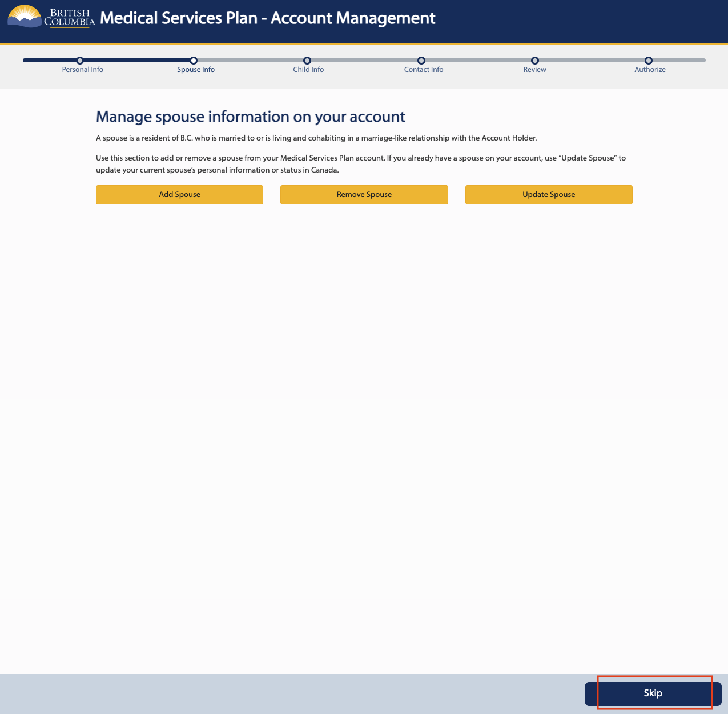728x714 pixels.
Task: Go to the Personal Info step label
Action: pos(83,70)
